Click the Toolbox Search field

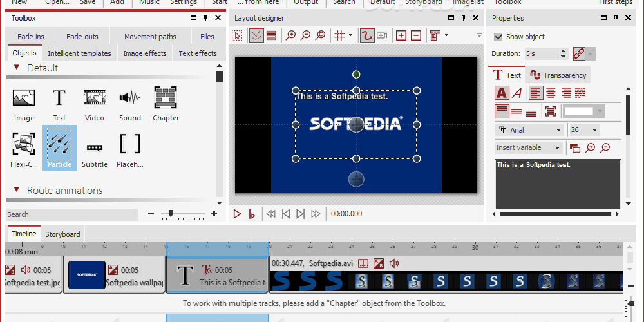point(72,214)
